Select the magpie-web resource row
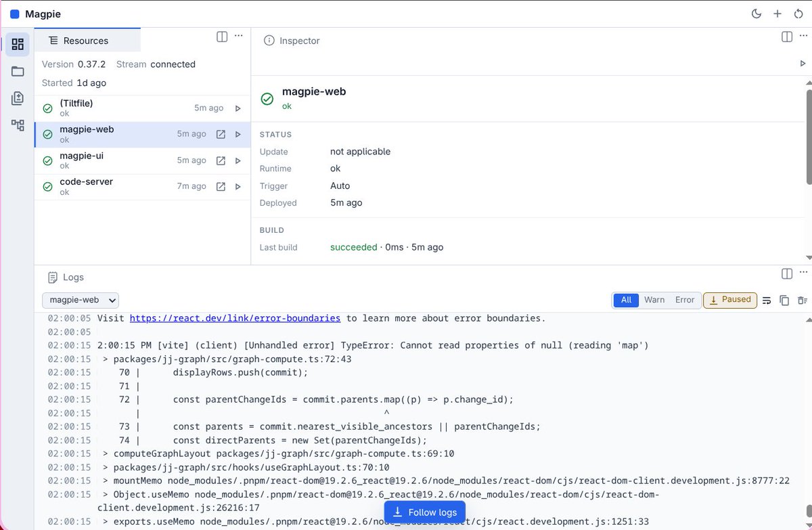Viewport: 812px width, 530px height. coord(142,135)
